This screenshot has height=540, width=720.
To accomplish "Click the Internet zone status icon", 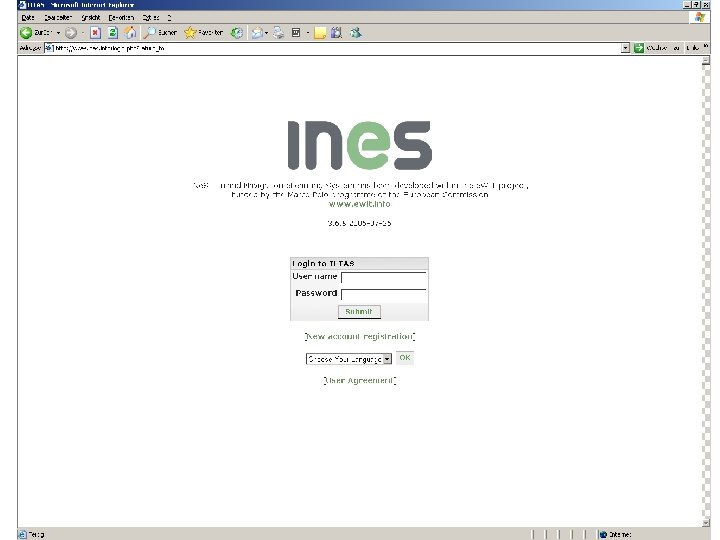I will 603,534.
